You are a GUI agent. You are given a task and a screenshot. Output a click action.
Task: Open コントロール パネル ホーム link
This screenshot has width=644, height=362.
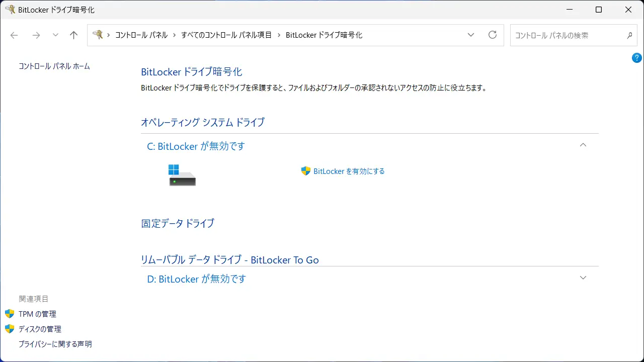point(54,66)
